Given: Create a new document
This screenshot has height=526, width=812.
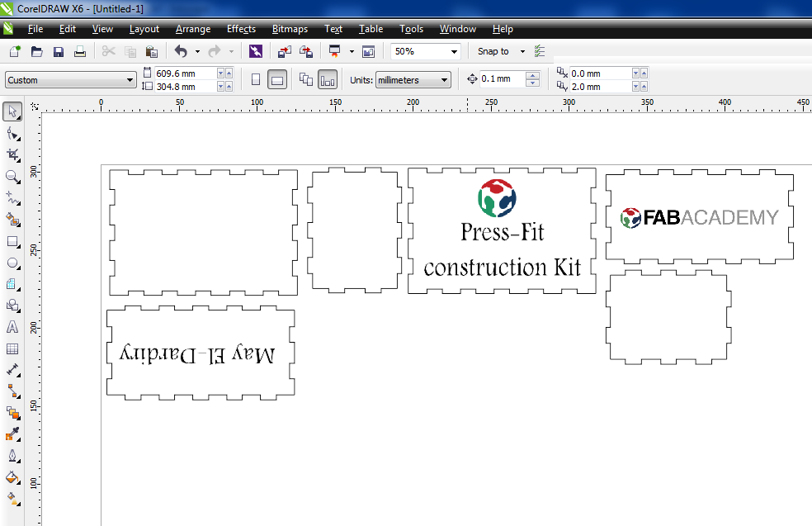Looking at the screenshot, I should (15, 51).
